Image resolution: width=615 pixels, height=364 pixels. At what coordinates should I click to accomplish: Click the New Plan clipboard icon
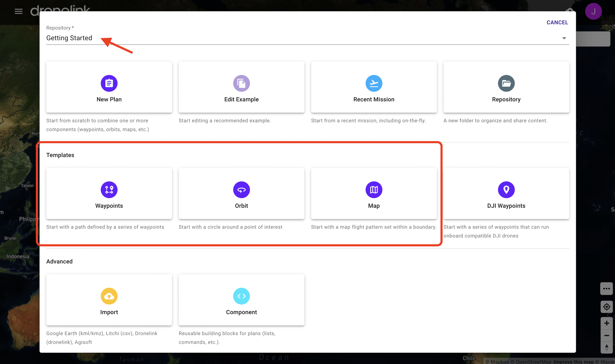[x=109, y=83]
